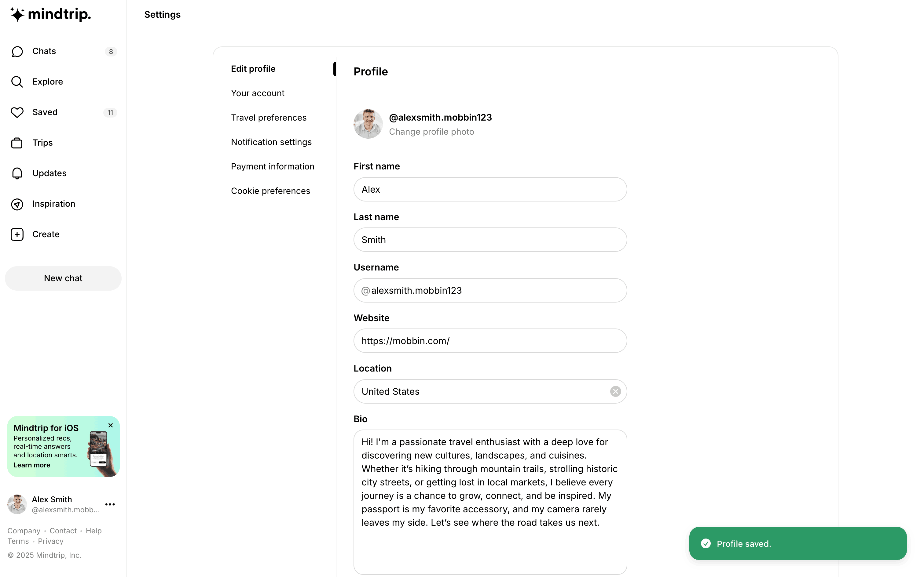
Task: Click the profile avatar photo
Action: click(x=368, y=124)
